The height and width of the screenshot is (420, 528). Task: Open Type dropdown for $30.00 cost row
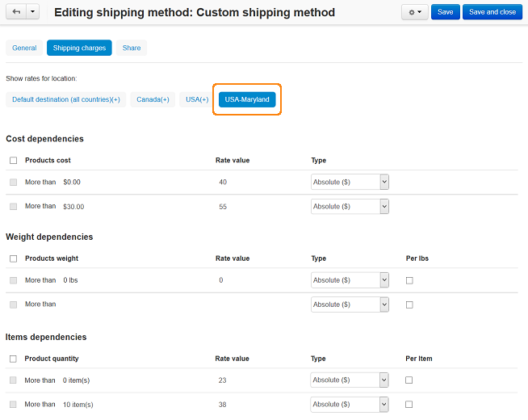(350, 207)
